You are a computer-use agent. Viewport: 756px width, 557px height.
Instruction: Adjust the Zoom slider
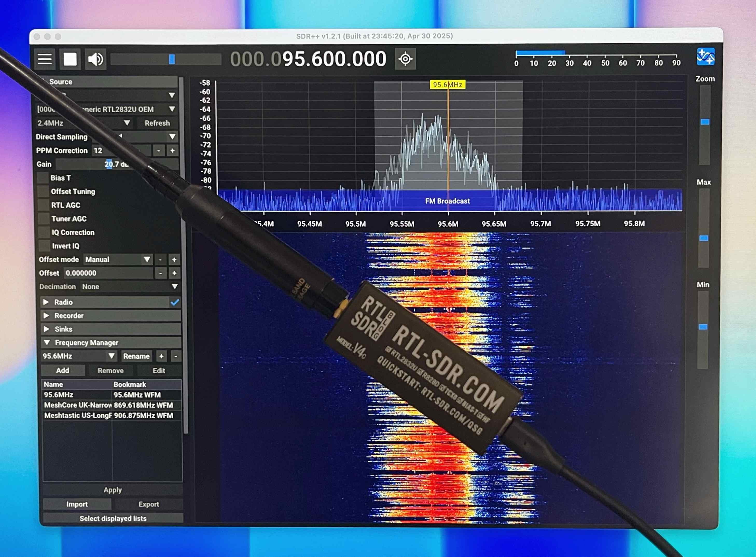point(705,125)
